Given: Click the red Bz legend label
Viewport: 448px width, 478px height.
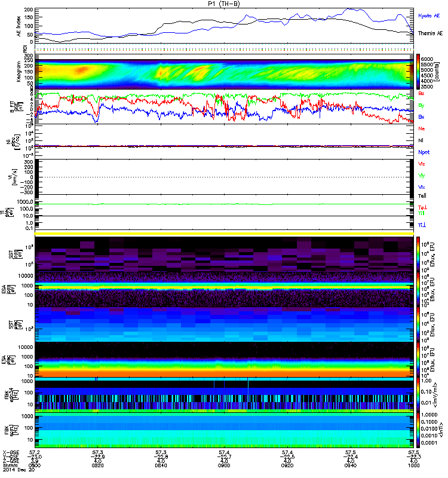Looking at the screenshot, I should point(421,93).
